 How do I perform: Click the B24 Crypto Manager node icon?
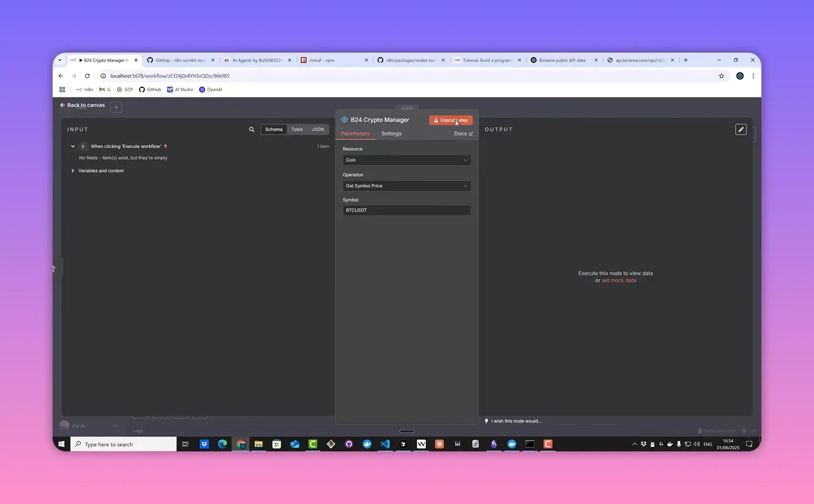(344, 120)
